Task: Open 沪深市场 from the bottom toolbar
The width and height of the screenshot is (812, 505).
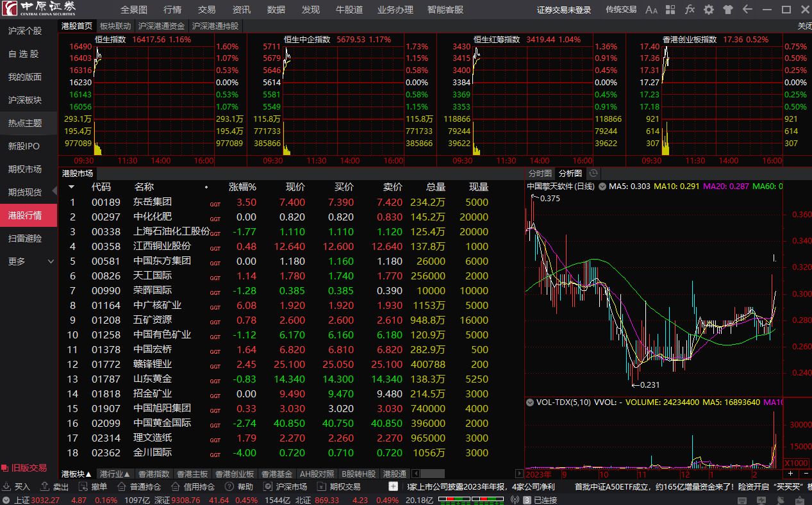Action: [286, 487]
